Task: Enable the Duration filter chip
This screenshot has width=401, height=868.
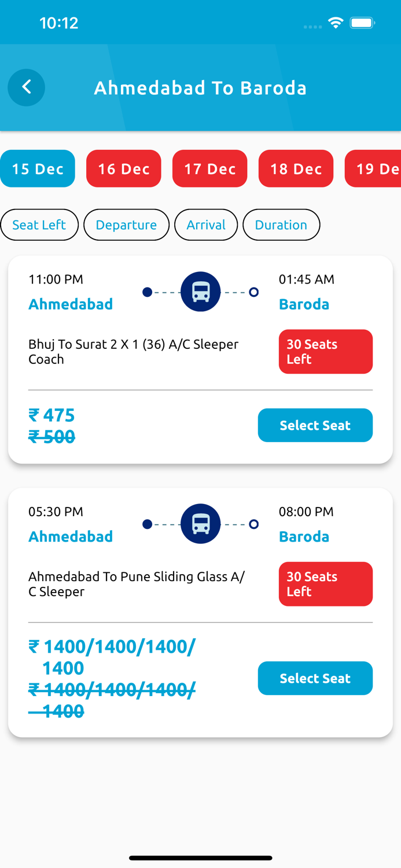Action: 281,225
